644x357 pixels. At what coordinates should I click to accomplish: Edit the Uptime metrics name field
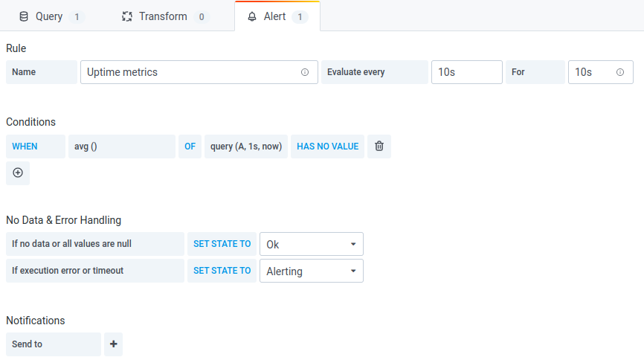[x=199, y=72]
